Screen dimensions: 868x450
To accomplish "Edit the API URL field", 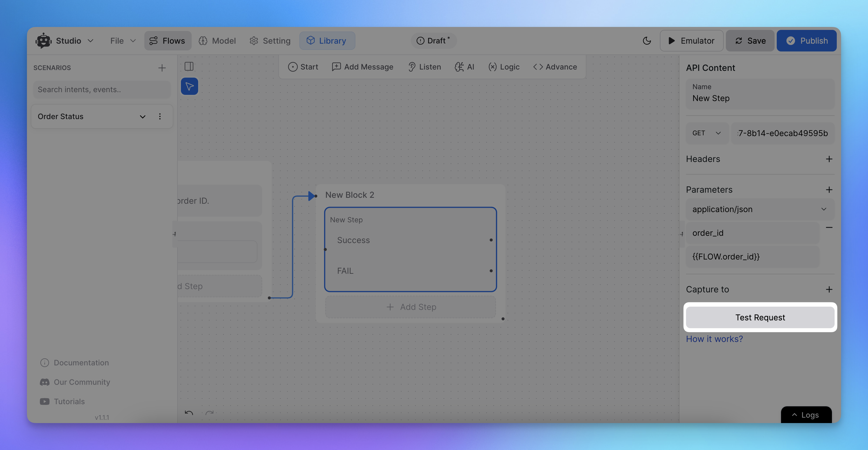I will 783,133.
